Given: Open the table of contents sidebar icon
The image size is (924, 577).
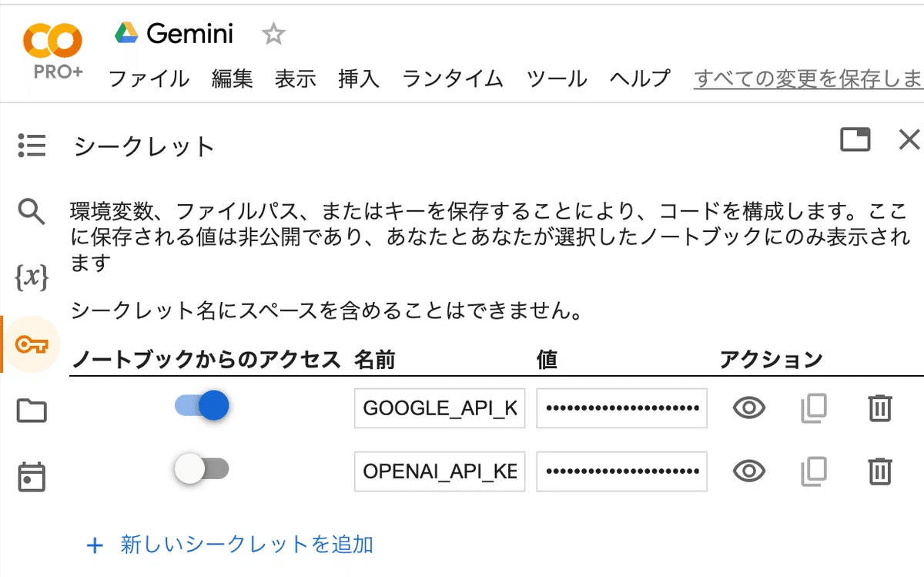Looking at the screenshot, I should [x=32, y=144].
